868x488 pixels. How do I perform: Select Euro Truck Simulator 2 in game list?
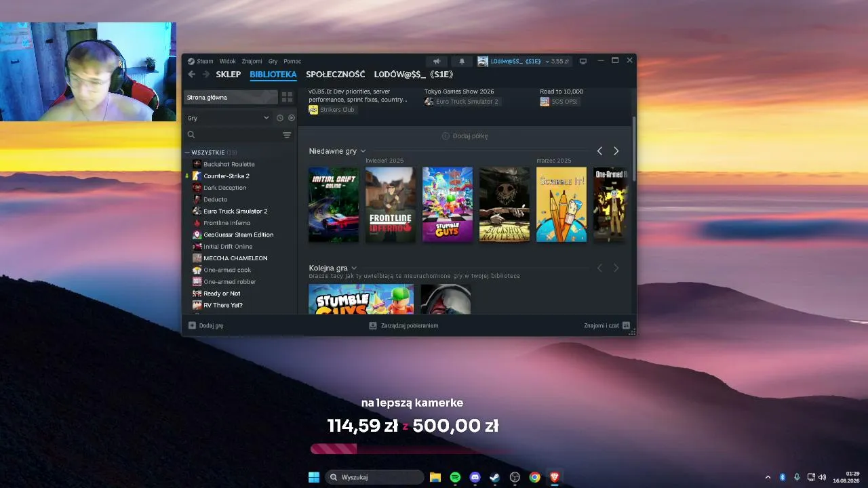click(235, 211)
